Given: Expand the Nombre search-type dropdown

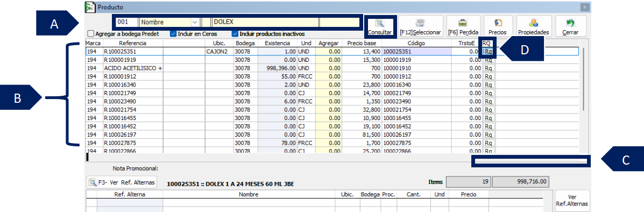Looking at the screenshot, I should pyautogui.click(x=195, y=22).
